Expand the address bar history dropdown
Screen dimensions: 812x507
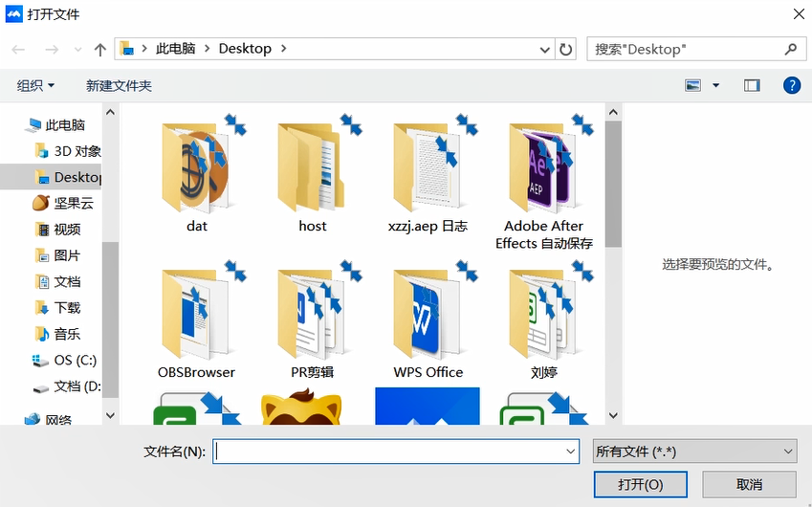coord(545,50)
